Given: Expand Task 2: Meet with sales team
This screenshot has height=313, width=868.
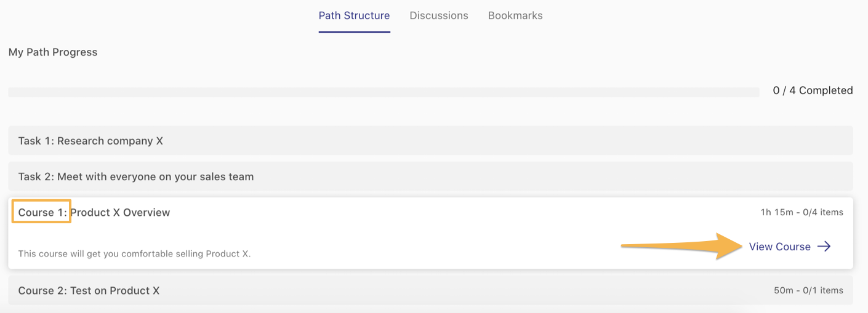Looking at the screenshot, I should point(136,176).
